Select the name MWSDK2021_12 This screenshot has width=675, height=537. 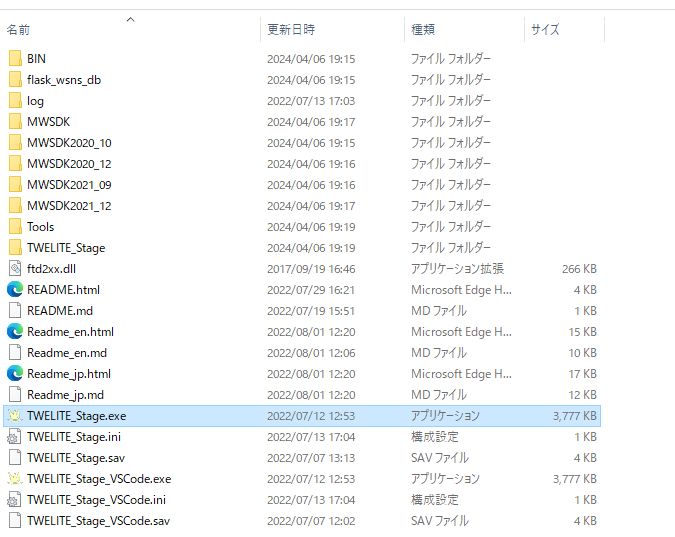pyautogui.click(x=69, y=206)
